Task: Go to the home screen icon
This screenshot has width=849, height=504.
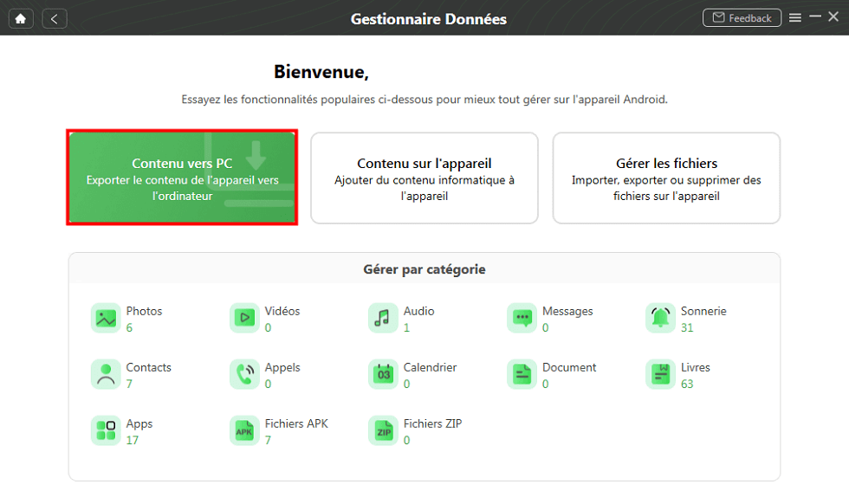Action: point(21,18)
